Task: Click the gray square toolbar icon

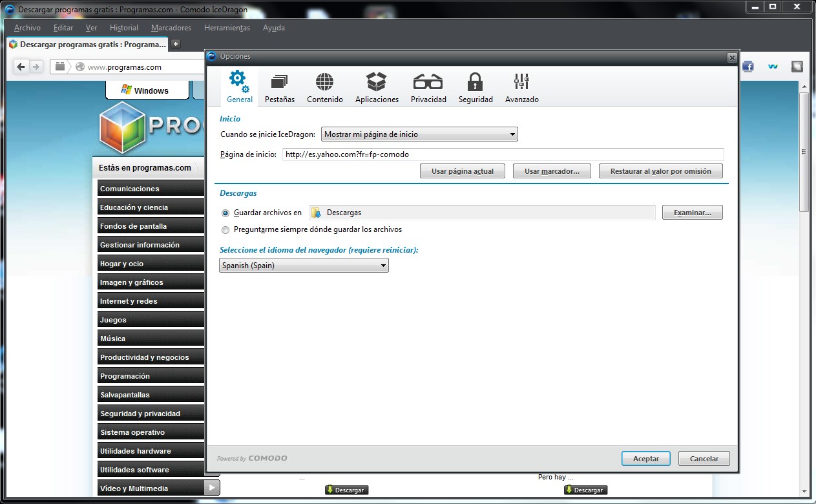Action: tap(797, 67)
